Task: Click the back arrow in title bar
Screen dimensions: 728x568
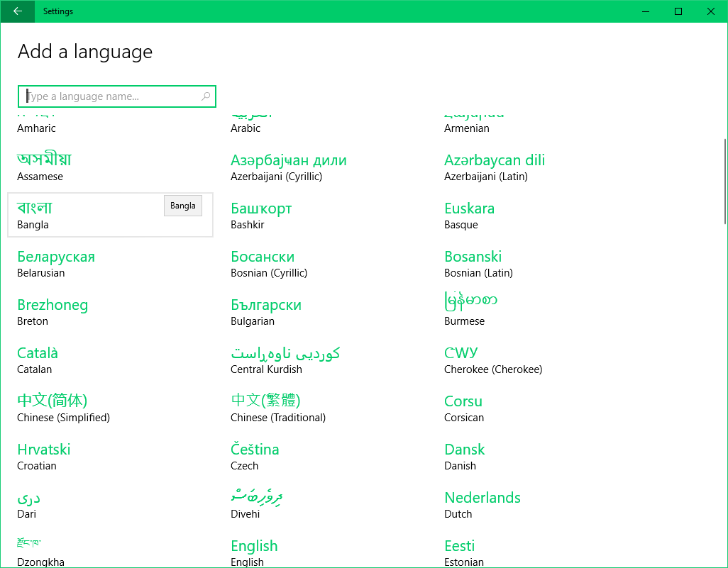Action: point(17,11)
